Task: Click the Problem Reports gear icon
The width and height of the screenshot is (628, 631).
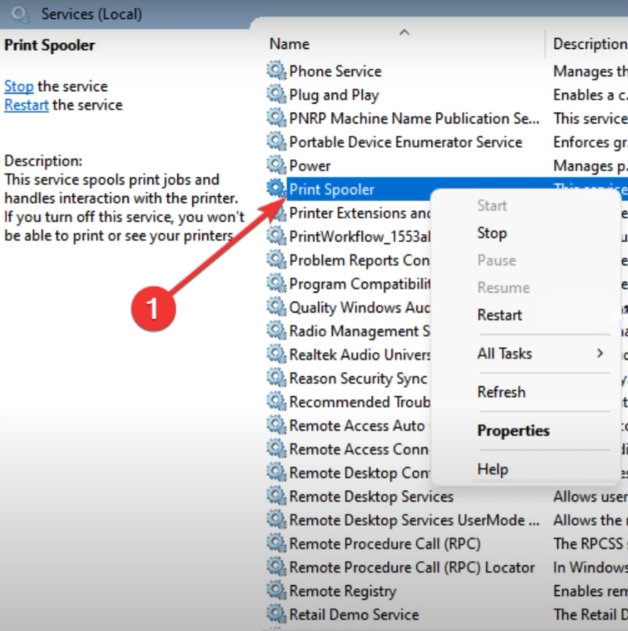Action: (276, 260)
